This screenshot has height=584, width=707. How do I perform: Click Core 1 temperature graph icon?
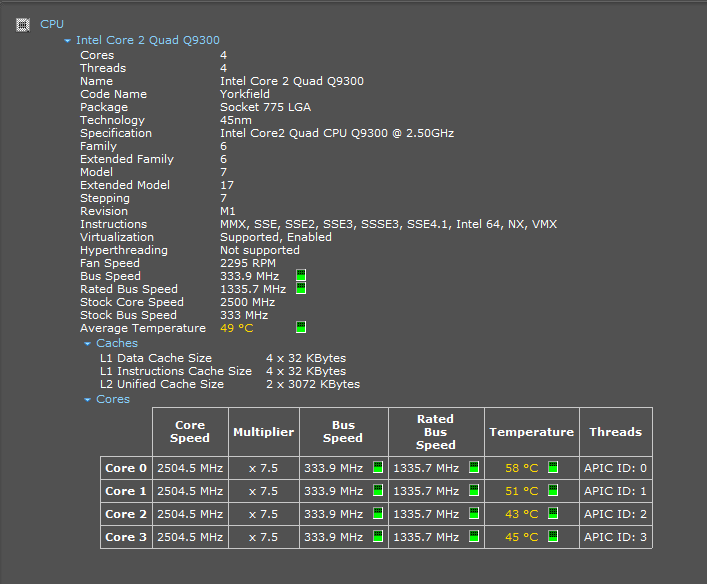tap(553, 490)
